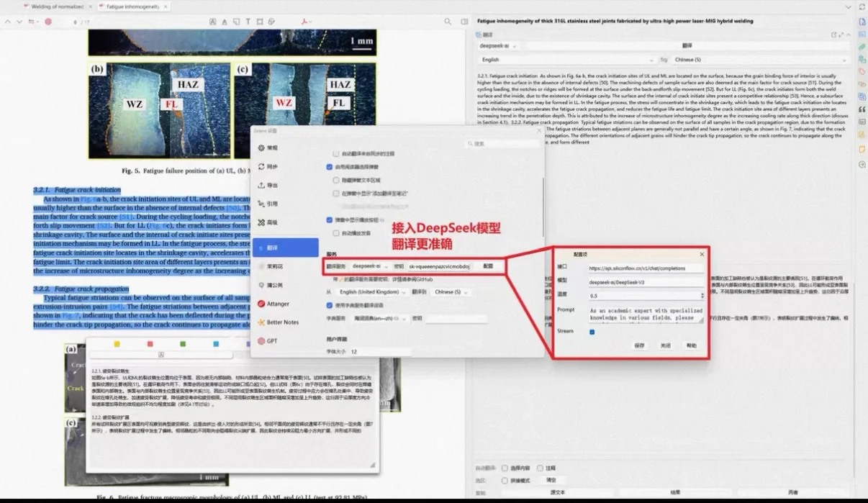Copy 结果 result button
This screenshot has height=503, width=868.
675,493
